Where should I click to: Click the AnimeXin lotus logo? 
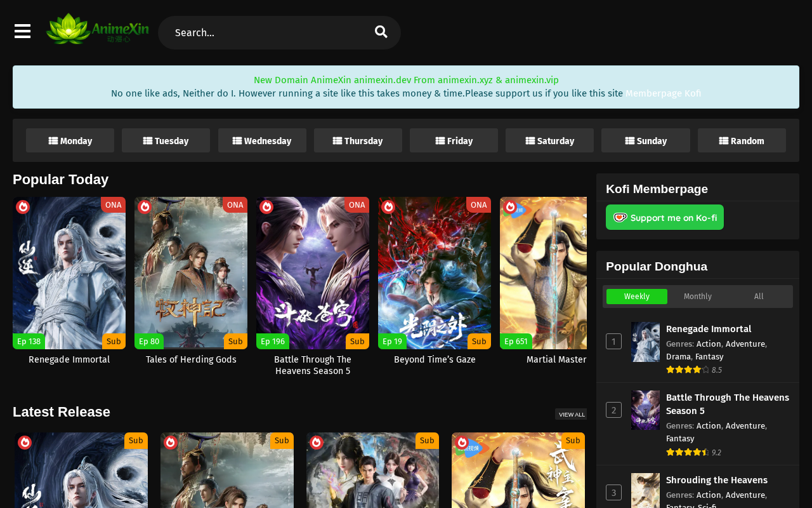(98, 29)
